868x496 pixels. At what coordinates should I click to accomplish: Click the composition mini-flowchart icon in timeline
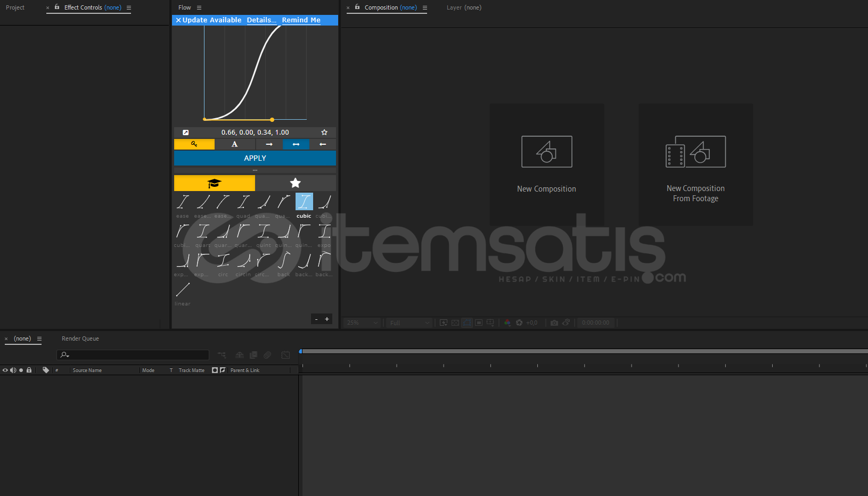pyautogui.click(x=222, y=355)
